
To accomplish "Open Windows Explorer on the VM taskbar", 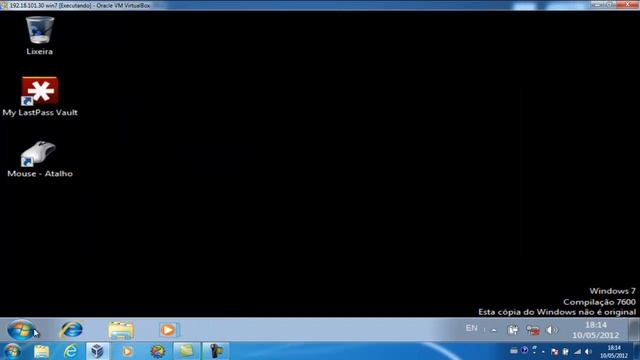I will (121, 330).
